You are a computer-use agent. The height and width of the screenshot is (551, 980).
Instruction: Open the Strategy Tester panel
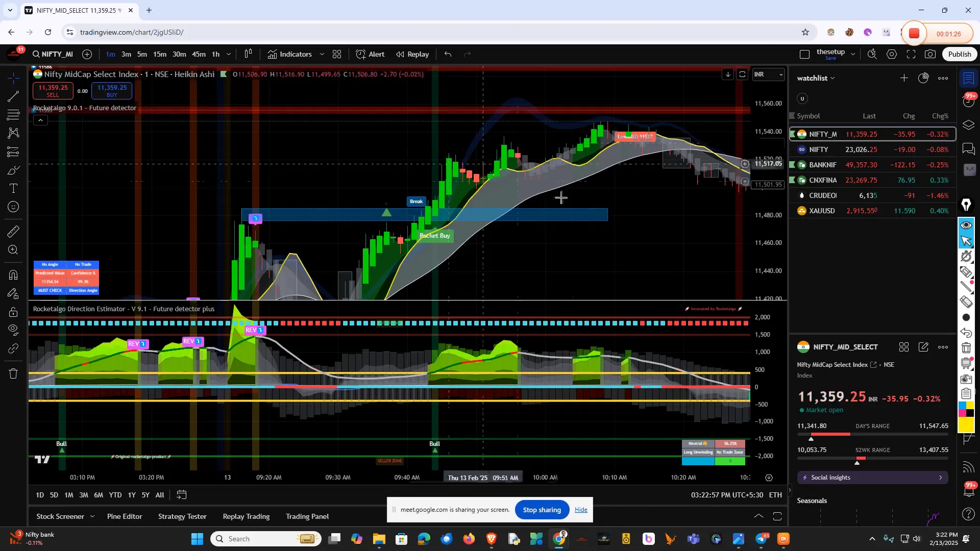click(182, 516)
